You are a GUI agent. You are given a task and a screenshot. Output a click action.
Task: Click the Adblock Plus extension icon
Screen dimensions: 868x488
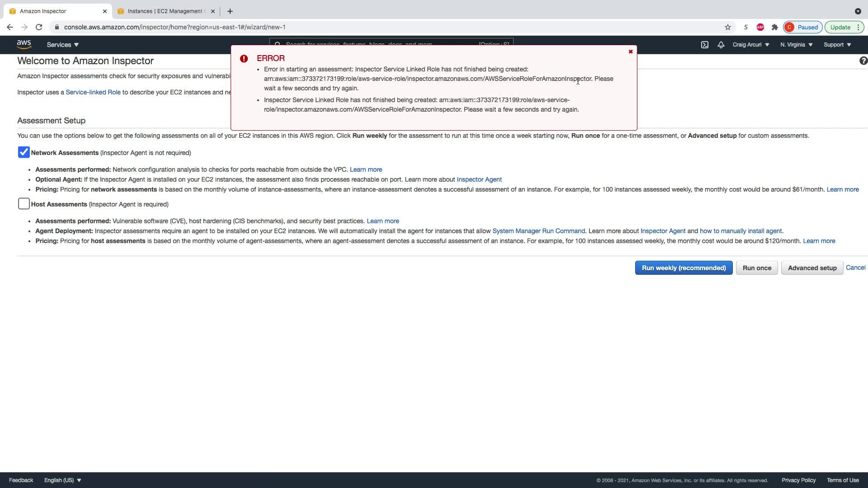(760, 27)
